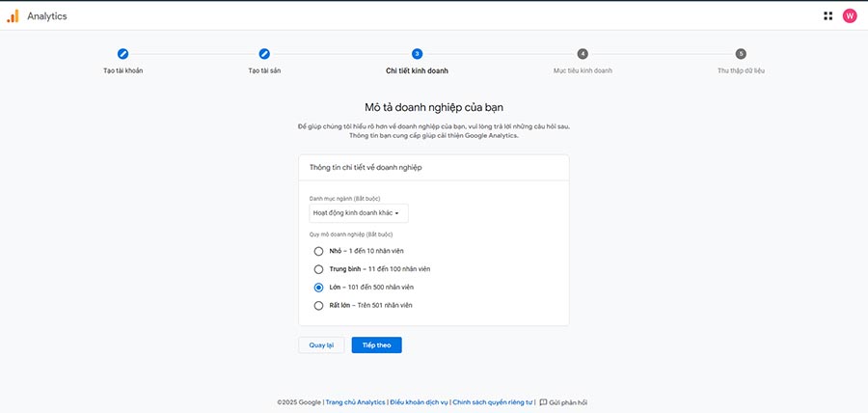Click step 3 circle Chi tiết kinh doanh
Image resolution: width=868 pixels, height=413 pixels.
[417, 54]
